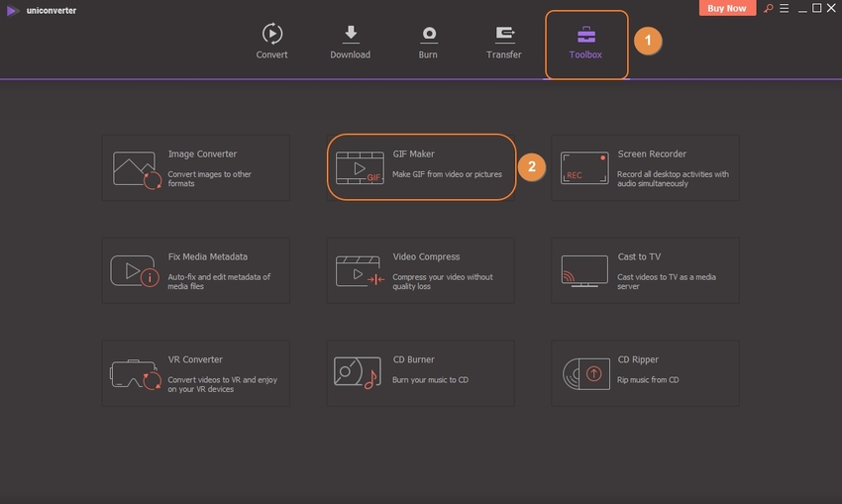Select the Toolbox tab
The width and height of the screenshot is (842, 504).
585,44
